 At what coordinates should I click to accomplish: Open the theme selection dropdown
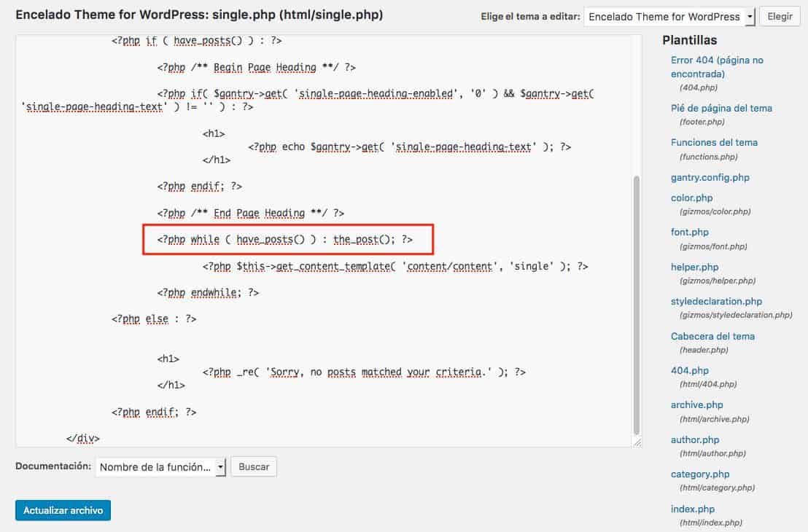[669, 17]
